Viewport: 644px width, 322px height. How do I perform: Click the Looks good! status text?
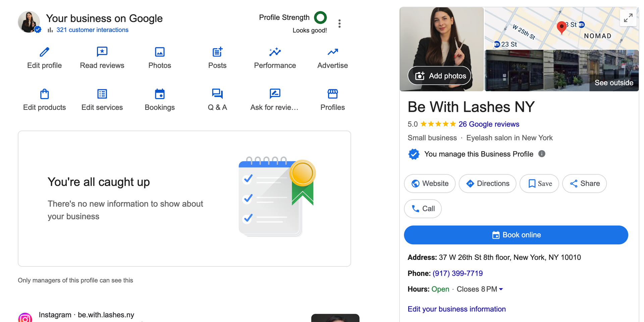pos(310,31)
